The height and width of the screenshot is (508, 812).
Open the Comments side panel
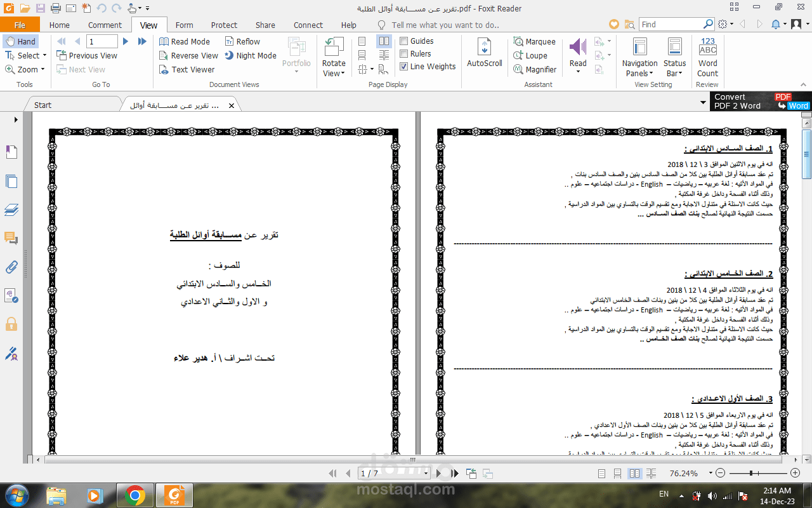click(x=11, y=238)
